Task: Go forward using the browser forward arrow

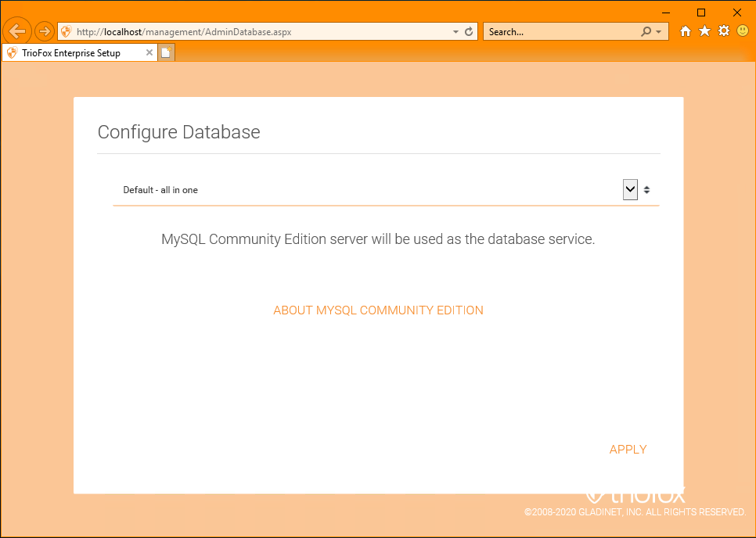Action: (45, 32)
